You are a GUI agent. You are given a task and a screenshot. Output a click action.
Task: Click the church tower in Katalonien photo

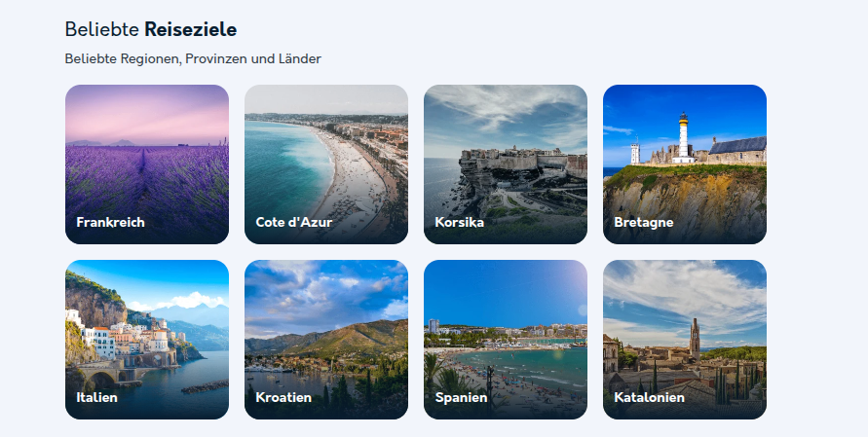695,339
